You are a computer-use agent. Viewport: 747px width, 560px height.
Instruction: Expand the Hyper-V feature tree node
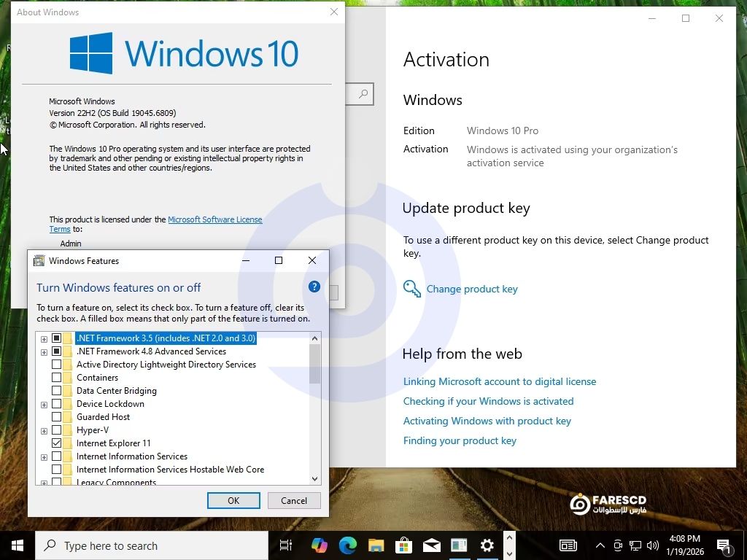click(x=44, y=431)
